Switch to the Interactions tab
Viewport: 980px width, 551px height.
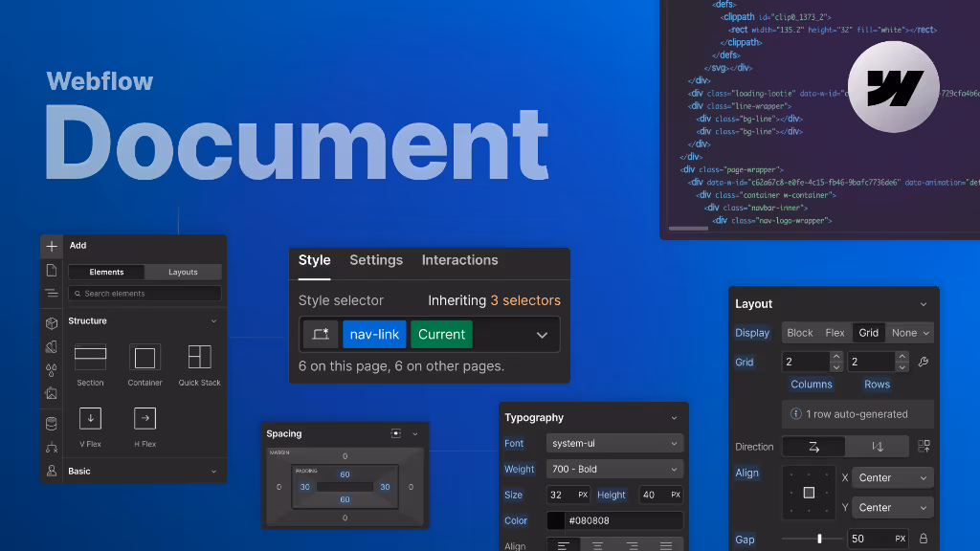[460, 260]
